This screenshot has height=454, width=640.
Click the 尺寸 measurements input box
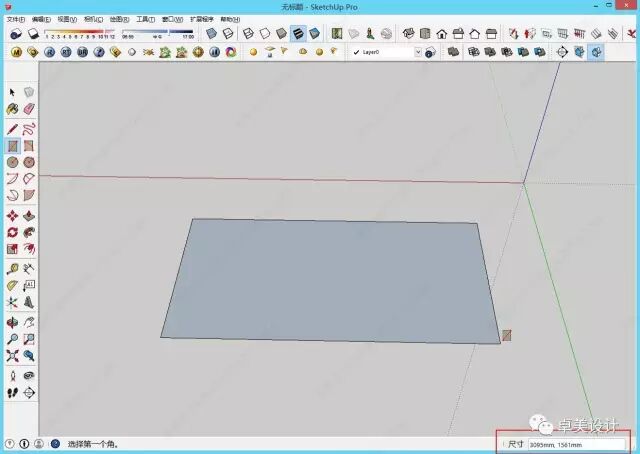(577, 444)
